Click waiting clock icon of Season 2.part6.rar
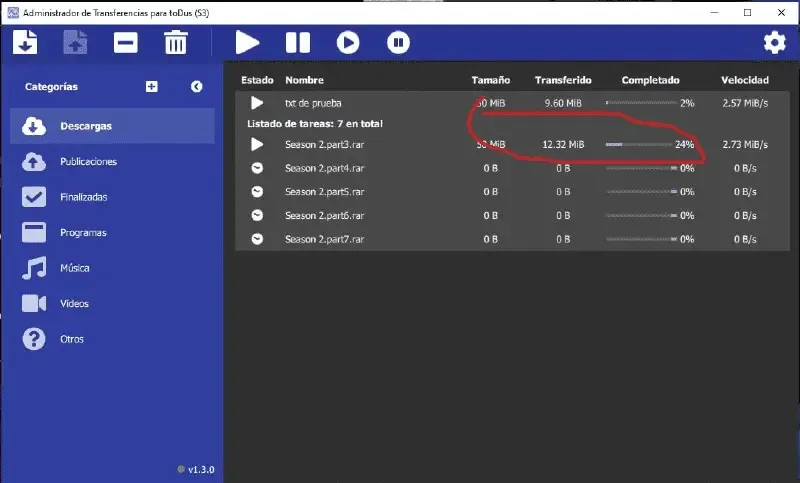800x483 pixels. tap(257, 215)
